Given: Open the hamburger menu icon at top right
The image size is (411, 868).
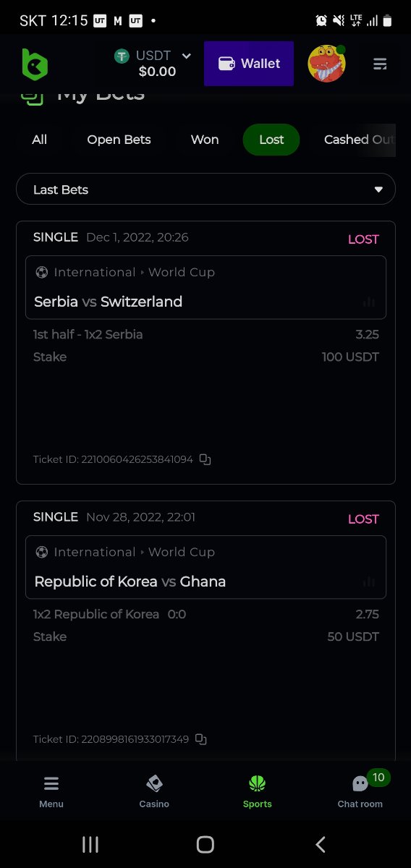Looking at the screenshot, I should (x=380, y=64).
